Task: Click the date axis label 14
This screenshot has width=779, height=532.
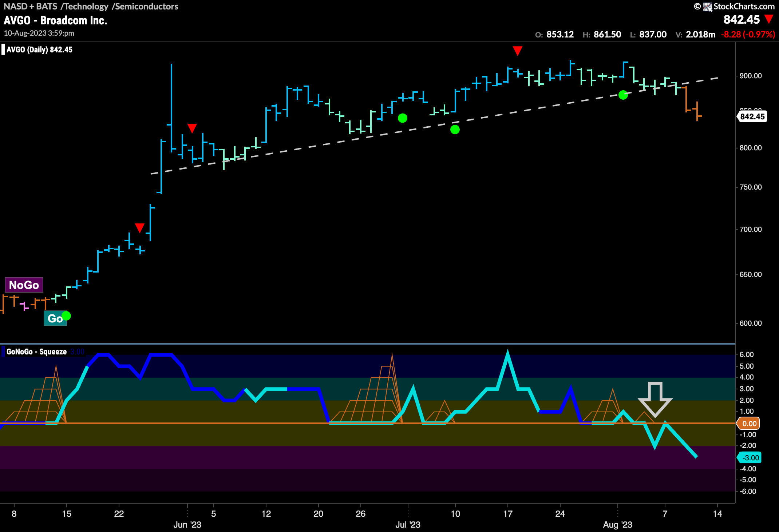Action: (717, 514)
